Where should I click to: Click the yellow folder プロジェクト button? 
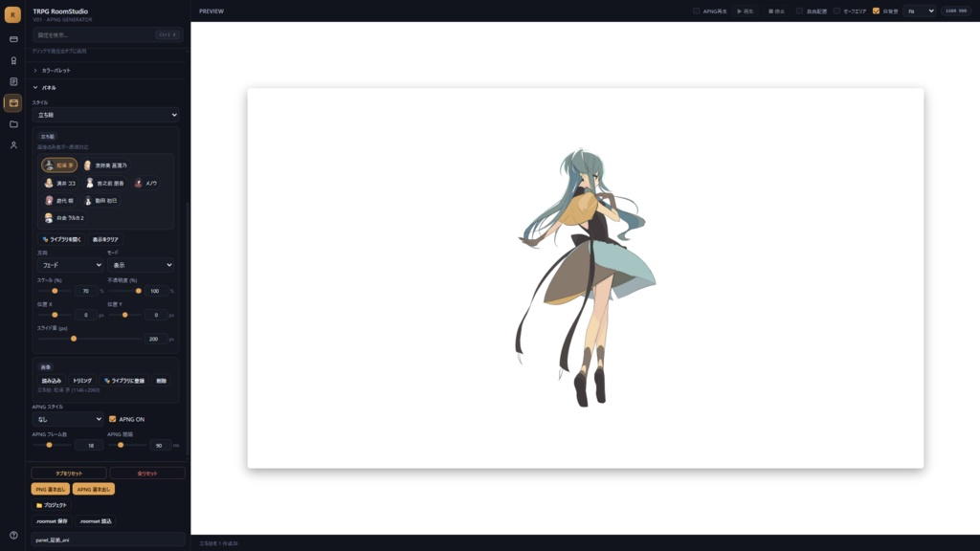(52, 505)
